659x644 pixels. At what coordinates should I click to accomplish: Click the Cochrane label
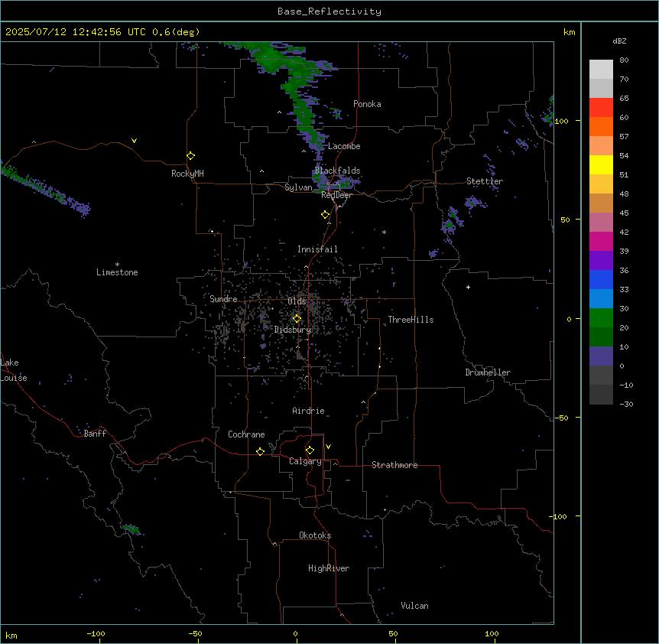[x=246, y=434]
